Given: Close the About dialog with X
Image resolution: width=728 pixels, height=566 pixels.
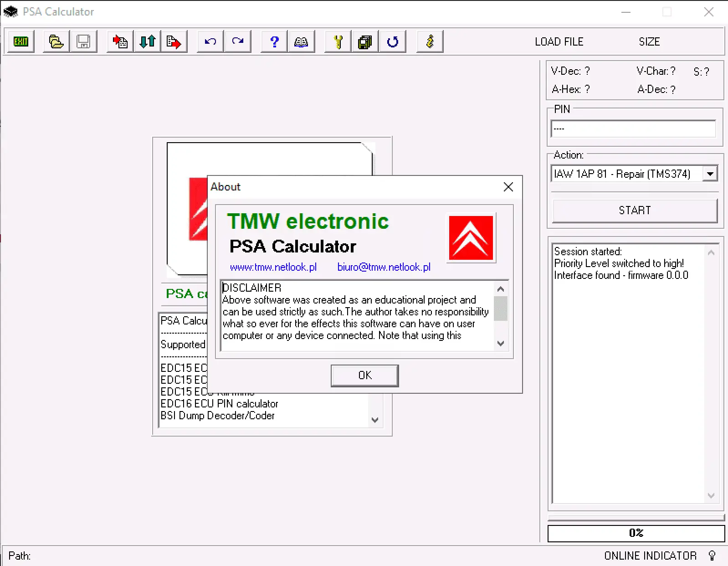Looking at the screenshot, I should pos(508,187).
